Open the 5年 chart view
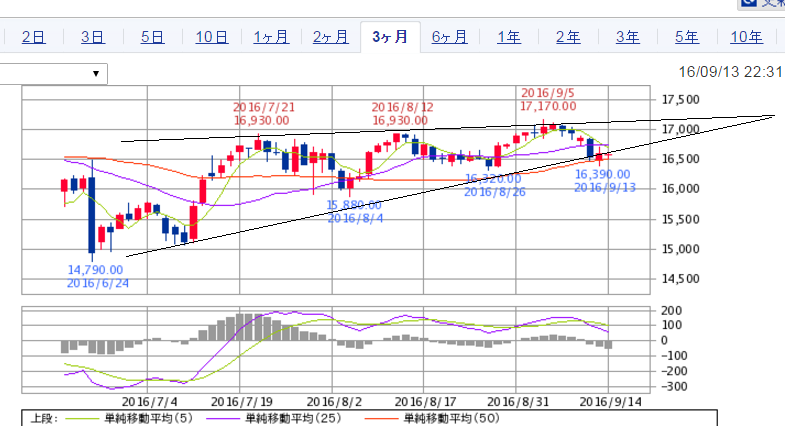This screenshot has height=426, width=785. click(686, 37)
